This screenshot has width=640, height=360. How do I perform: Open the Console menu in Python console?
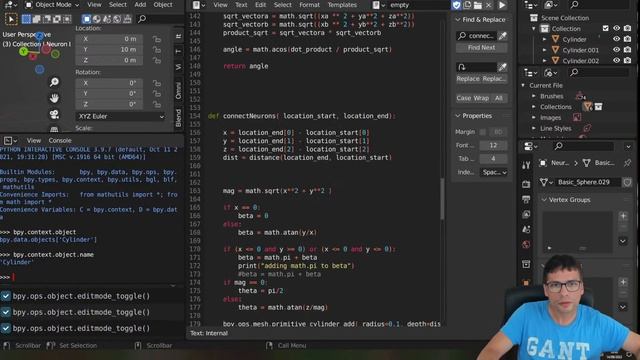[x=60, y=140]
